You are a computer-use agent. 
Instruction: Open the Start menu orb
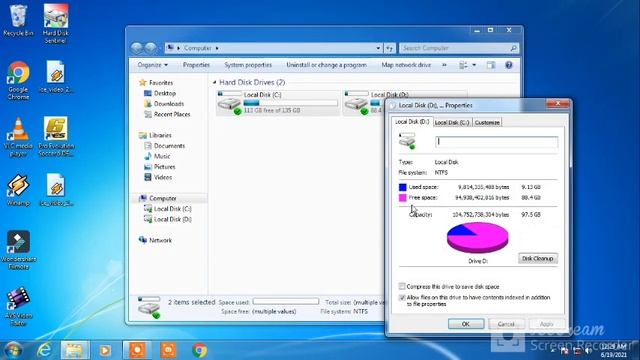coord(13,350)
